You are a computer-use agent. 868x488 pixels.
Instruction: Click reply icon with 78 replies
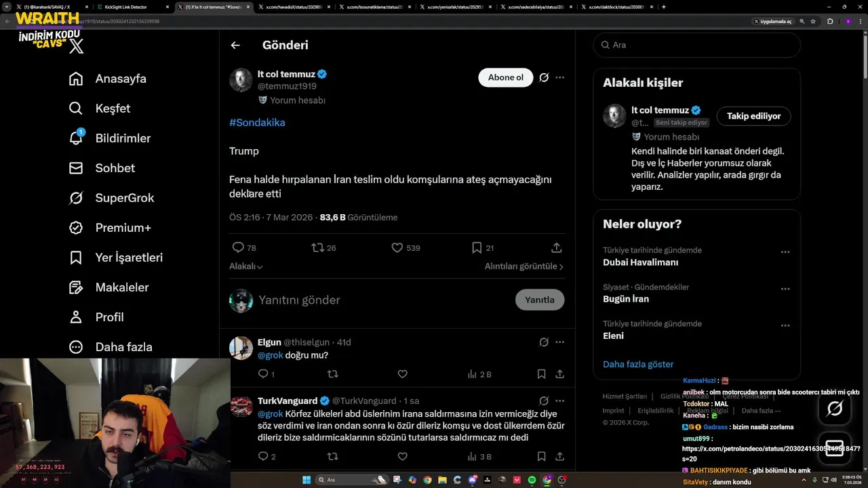coord(238,248)
